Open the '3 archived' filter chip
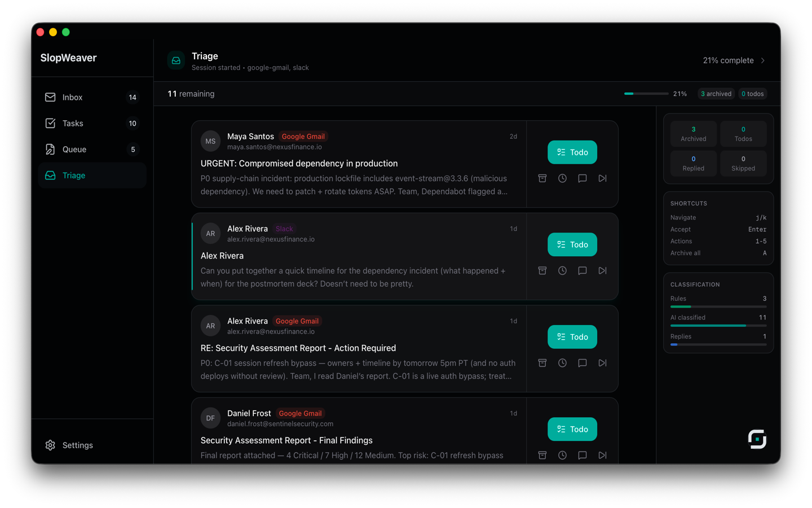812x508 pixels. 716,94
